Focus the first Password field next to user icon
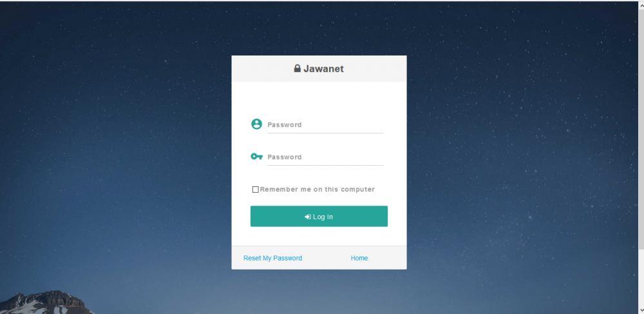Viewport: 644px width, 314px height. 325,125
